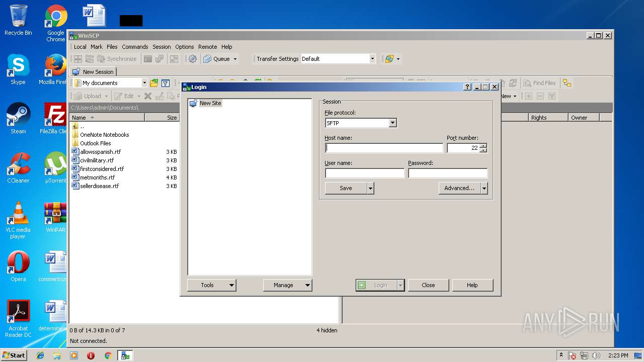
Task: Click the Close button in Login dialog
Action: (428, 285)
